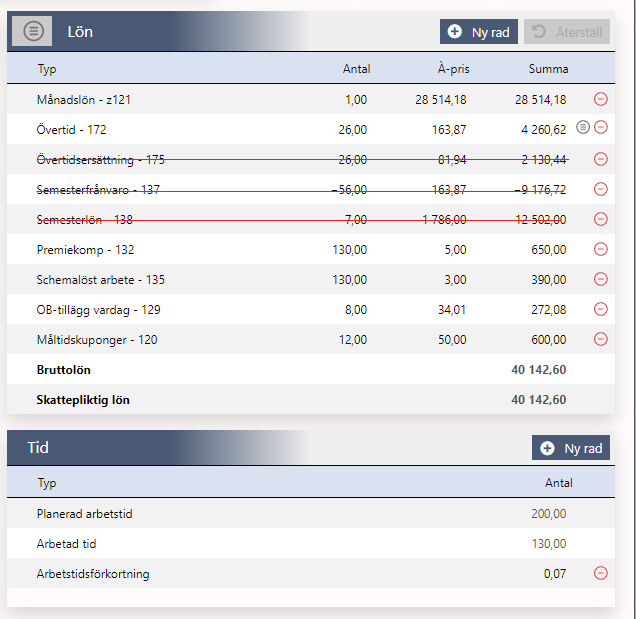Click the Tid section title
This screenshot has width=636, height=619.
[38, 448]
